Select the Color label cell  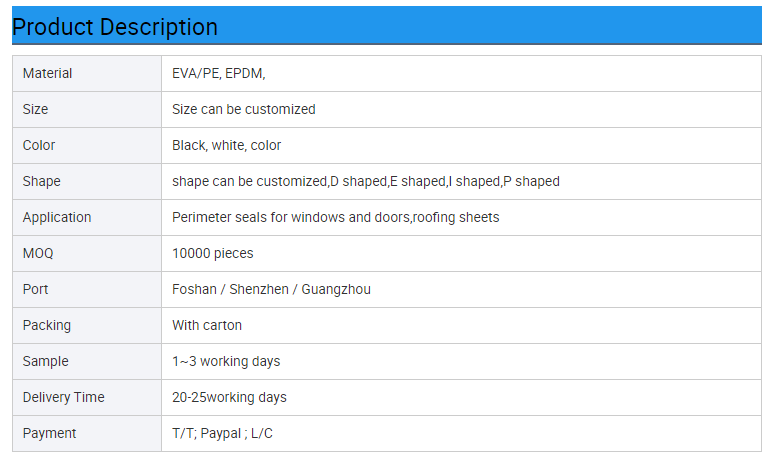[39, 145]
